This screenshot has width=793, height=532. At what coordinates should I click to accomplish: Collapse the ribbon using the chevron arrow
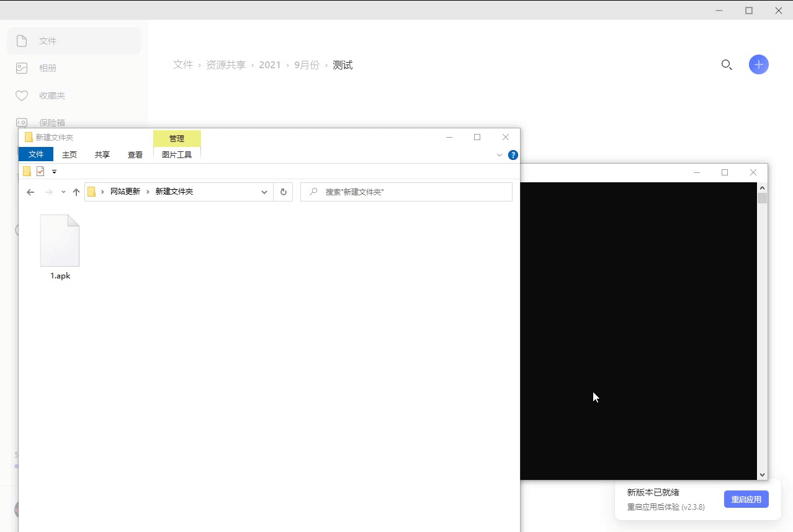point(500,155)
